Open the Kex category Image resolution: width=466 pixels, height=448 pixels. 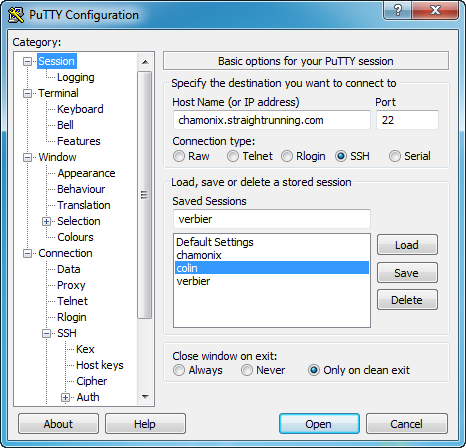(x=85, y=349)
